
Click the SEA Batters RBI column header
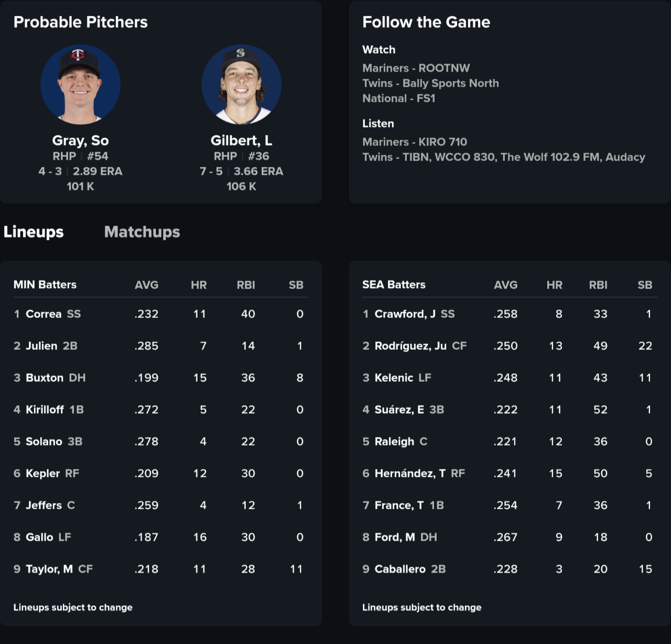tap(598, 285)
